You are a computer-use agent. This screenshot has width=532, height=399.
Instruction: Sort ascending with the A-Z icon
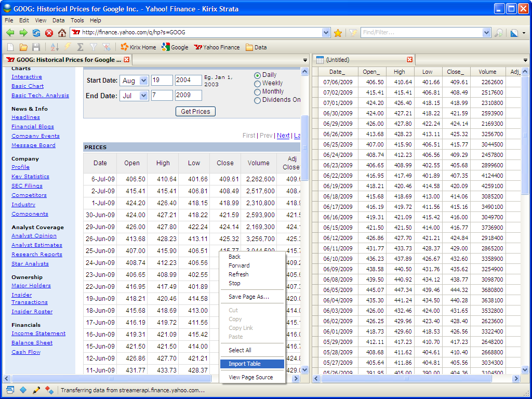click(x=54, y=47)
